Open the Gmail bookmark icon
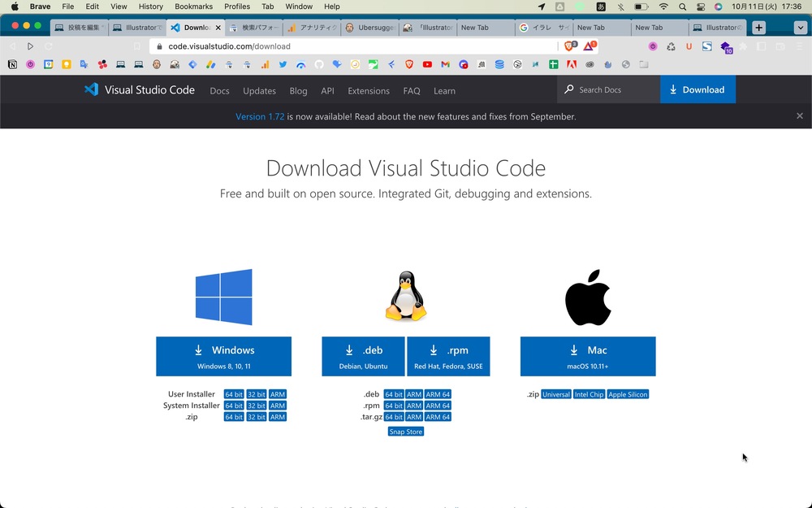Screen dimensions: 812x508 pyautogui.click(x=445, y=64)
